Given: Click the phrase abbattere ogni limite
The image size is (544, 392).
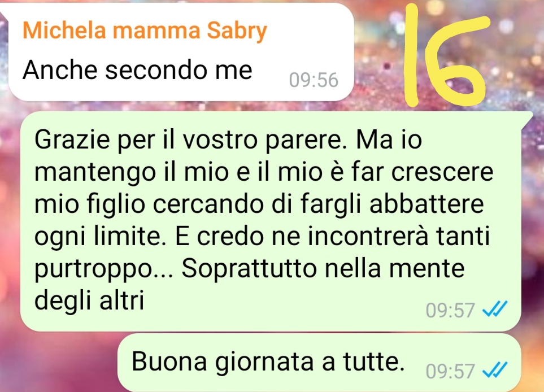Looking at the screenshot, I should pos(259,220).
